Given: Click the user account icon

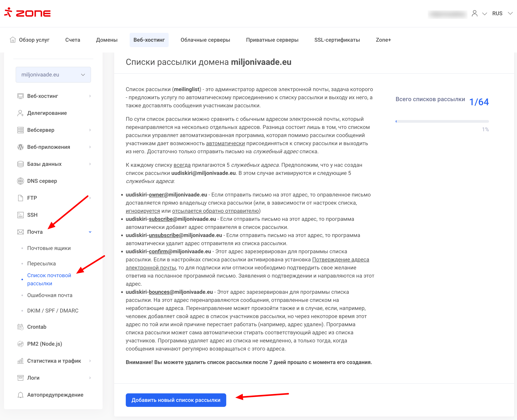Looking at the screenshot, I should click(x=474, y=13).
